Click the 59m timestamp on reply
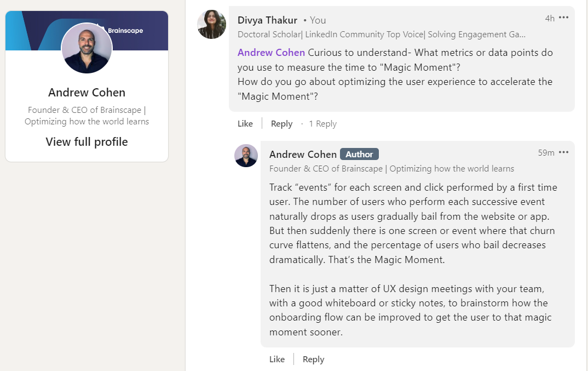Viewport: 588px width, 371px height. pos(546,153)
